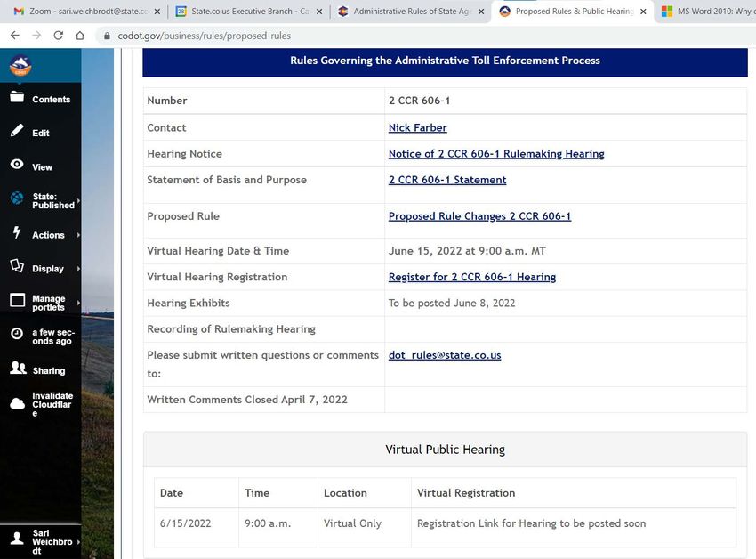This screenshot has height=559, width=756.
Task: Click the 'Virtual Registration' column header
Action: (466, 493)
